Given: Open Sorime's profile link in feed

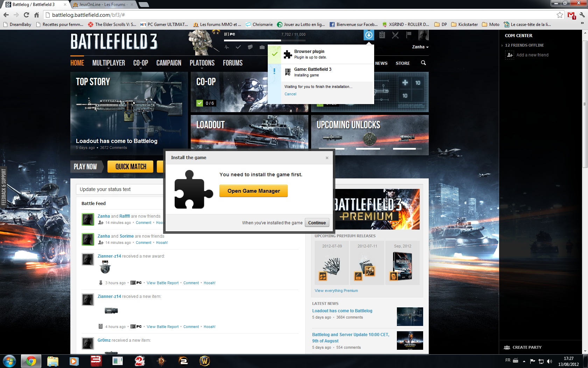Looking at the screenshot, I should [x=127, y=236].
